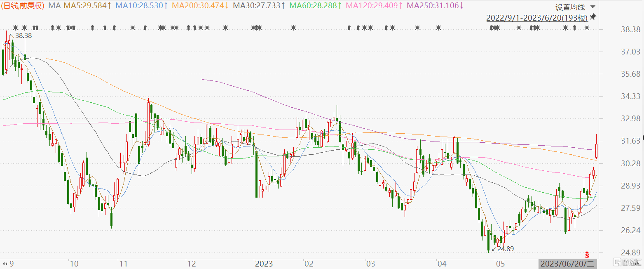Click the 03 month label on the time axis
The width and height of the screenshot is (644, 269).
click(x=370, y=263)
